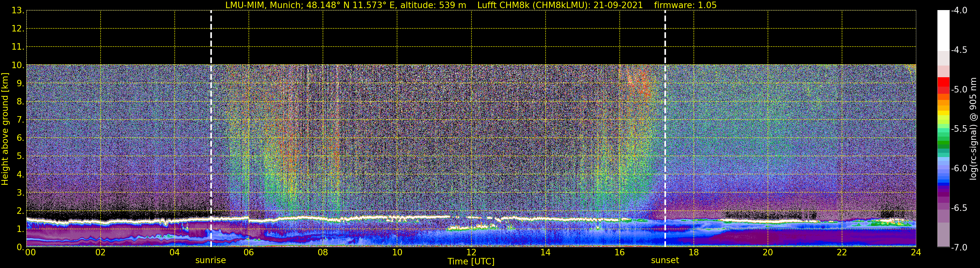The image size is (980, 268).
Task: Click the time axis tick '08'
Action: pos(323,252)
